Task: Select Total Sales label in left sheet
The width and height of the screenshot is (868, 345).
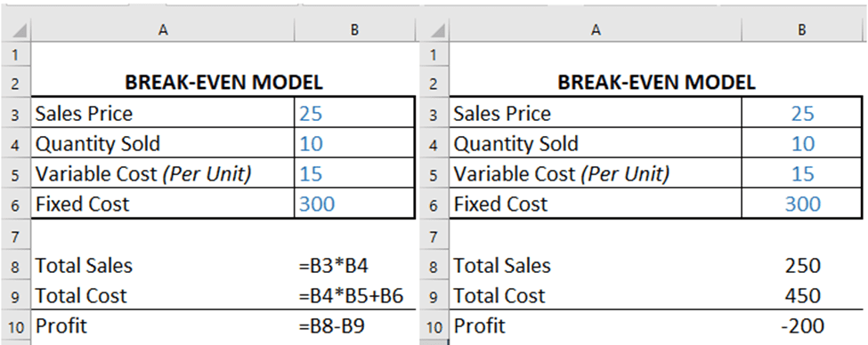Action: click(85, 266)
